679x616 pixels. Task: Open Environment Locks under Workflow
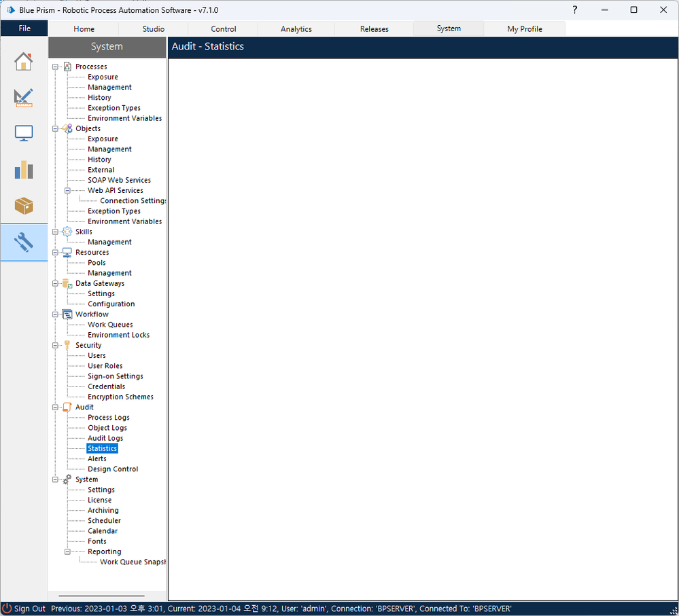[x=118, y=335]
